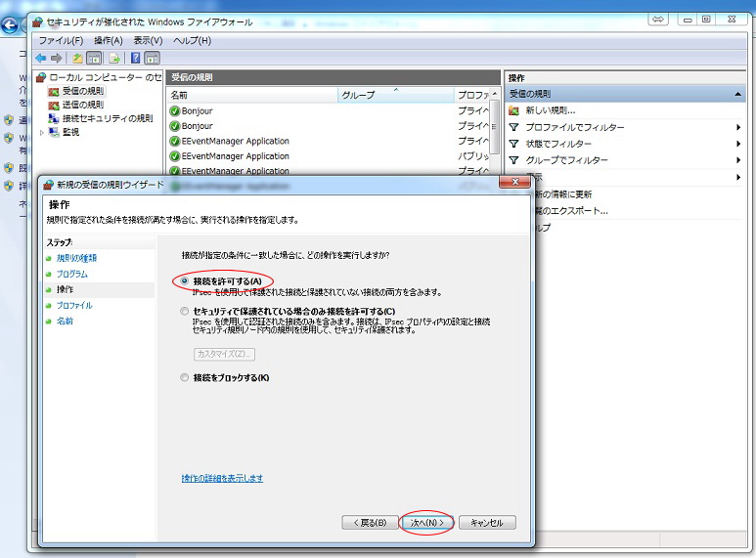Click the 次へ(N) button
The height and width of the screenshot is (558, 756).
(x=426, y=523)
